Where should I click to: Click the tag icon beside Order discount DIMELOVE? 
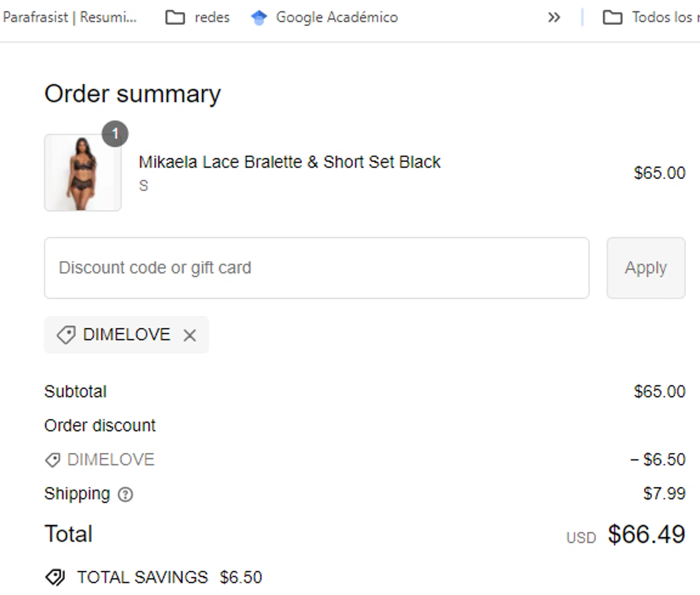(52, 460)
